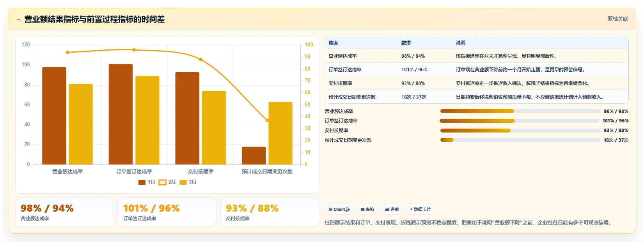Click the line point above 交付按期率
This screenshot has width=644, height=242.
tap(200, 60)
